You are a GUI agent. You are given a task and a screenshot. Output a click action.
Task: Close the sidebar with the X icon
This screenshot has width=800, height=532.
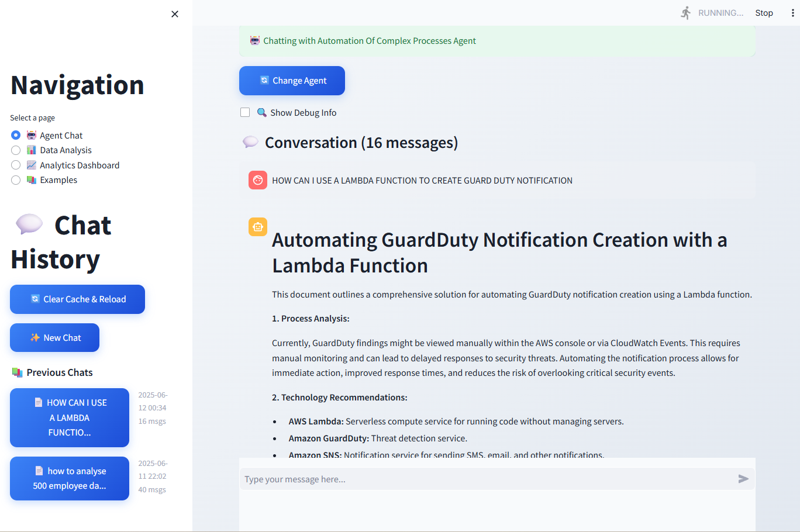[x=175, y=14]
